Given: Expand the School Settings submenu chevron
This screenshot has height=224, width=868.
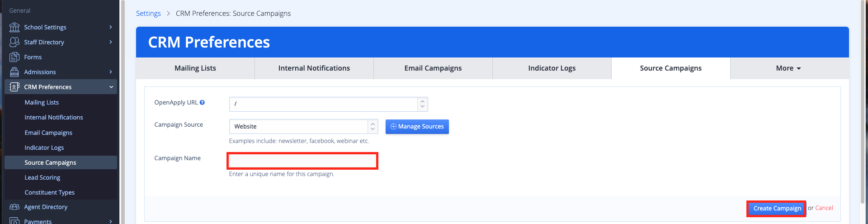Looking at the screenshot, I should [111, 27].
